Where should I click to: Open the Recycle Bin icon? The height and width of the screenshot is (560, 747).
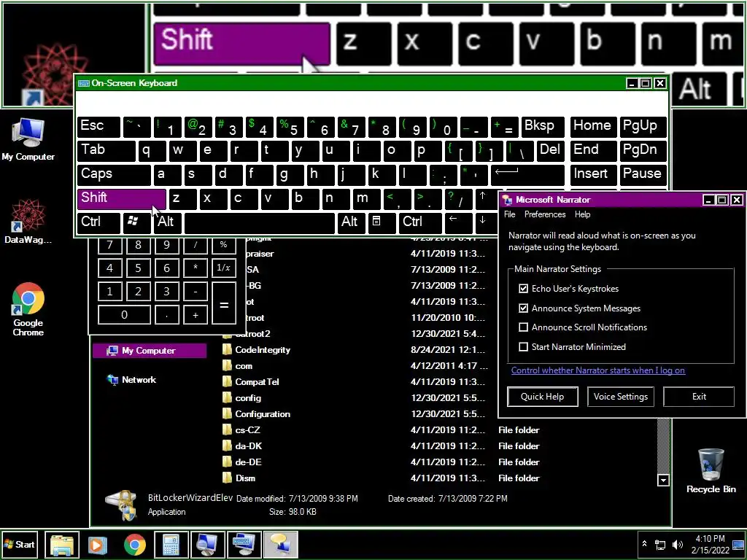point(711,470)
